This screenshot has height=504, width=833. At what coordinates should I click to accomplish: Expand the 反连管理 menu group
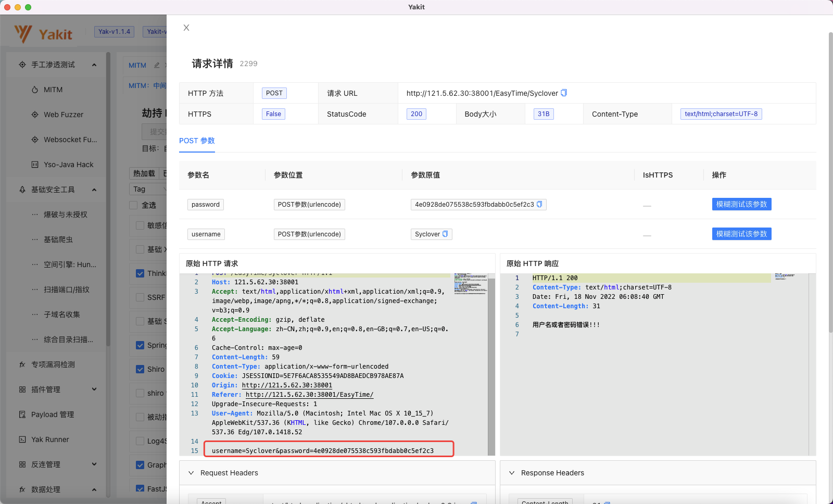point(94,464)
